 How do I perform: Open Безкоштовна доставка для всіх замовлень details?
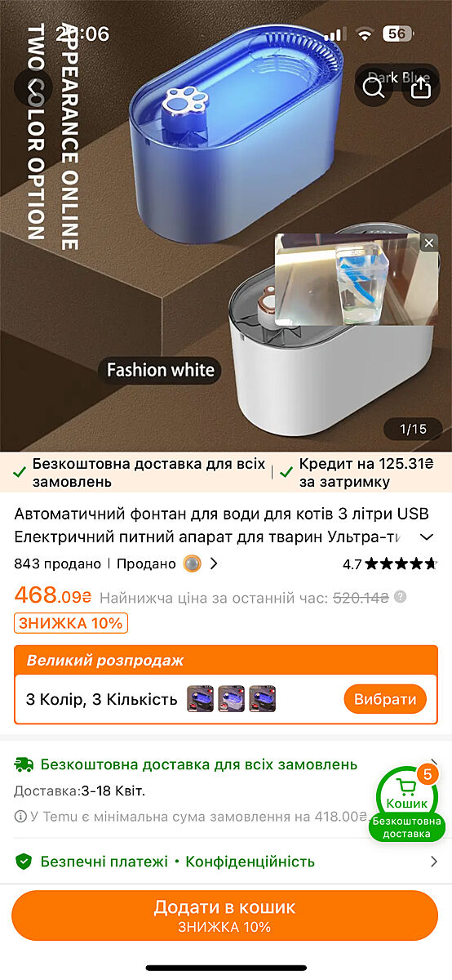click(199, 764)
